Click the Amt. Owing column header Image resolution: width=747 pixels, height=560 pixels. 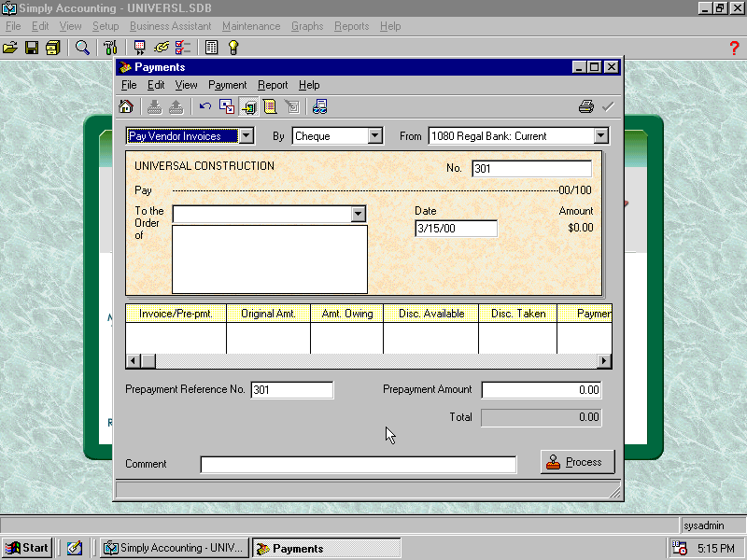tap(346, 314)
